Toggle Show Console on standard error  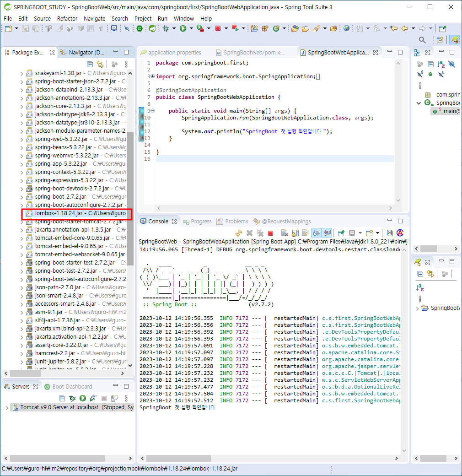point(327,233)
